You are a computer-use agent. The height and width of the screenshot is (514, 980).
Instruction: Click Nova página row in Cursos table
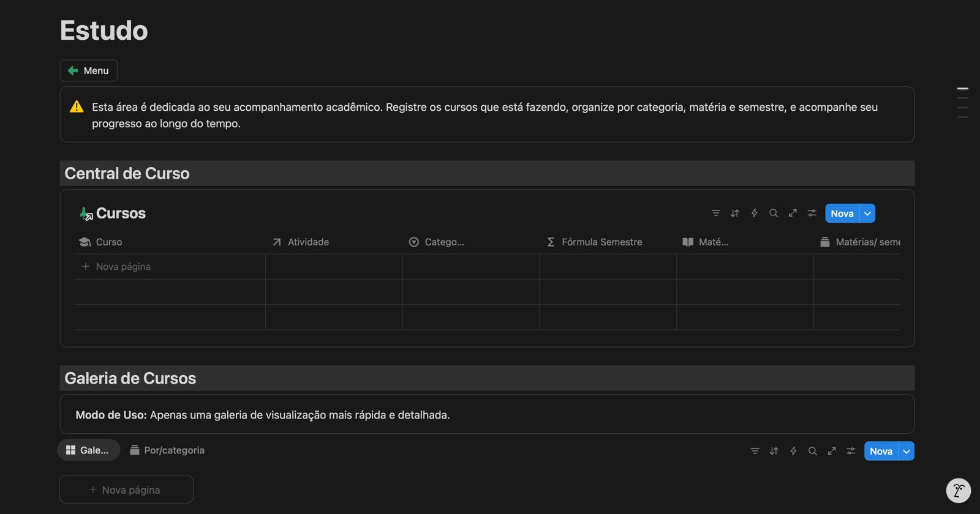tap(123, 267)
